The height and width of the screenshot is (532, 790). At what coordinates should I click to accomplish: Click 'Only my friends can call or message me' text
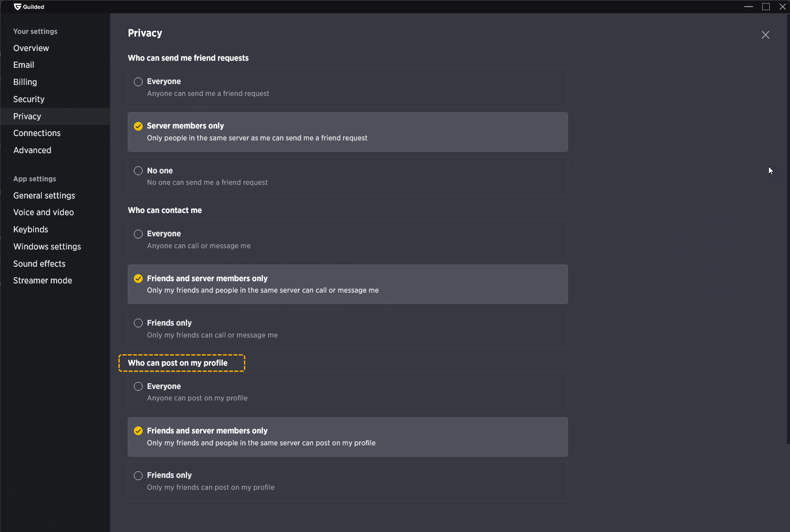(x=212, y=335)
